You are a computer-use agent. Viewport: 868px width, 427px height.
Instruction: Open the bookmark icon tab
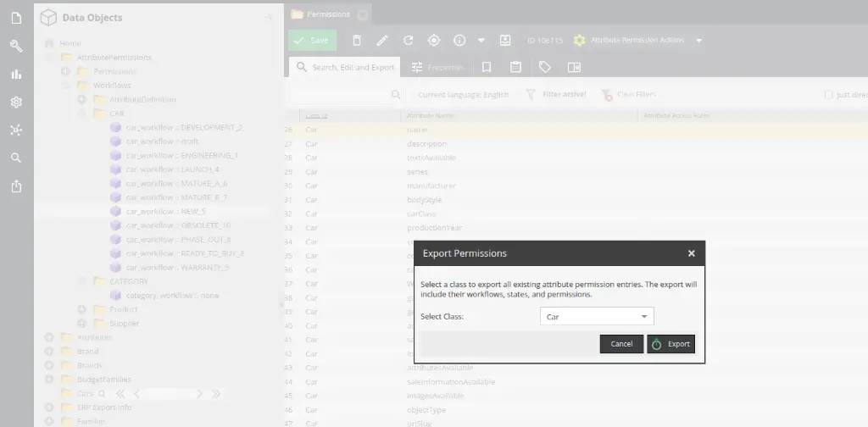tap(487, 67)
